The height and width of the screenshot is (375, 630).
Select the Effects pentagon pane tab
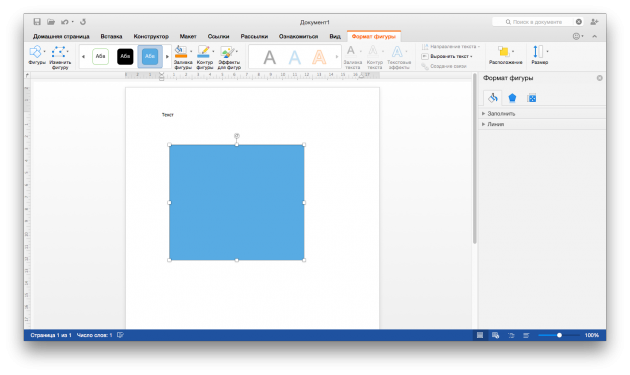coord(512,98)
